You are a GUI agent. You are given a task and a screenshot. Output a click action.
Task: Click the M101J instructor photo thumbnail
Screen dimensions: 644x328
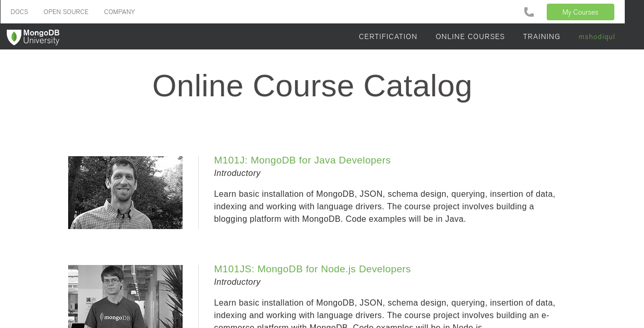125,193
